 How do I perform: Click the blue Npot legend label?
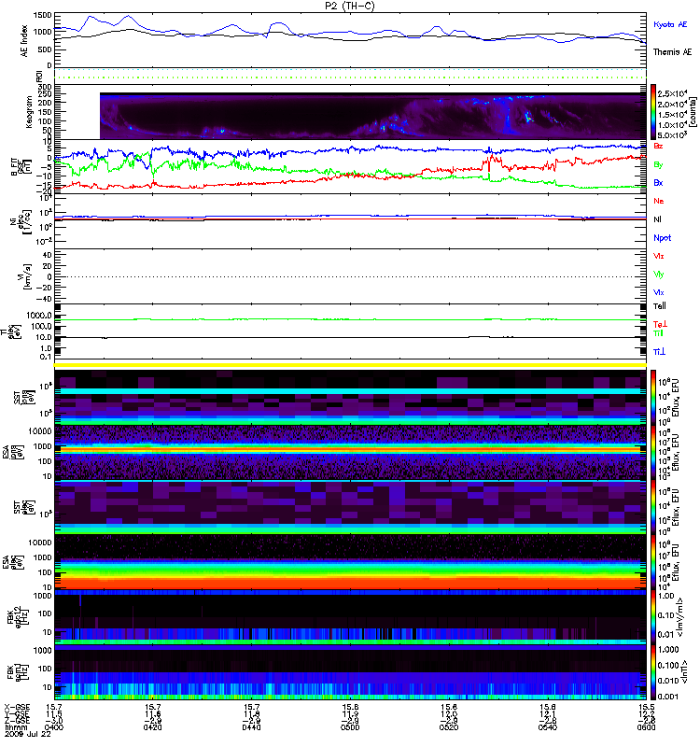(662, 238)
